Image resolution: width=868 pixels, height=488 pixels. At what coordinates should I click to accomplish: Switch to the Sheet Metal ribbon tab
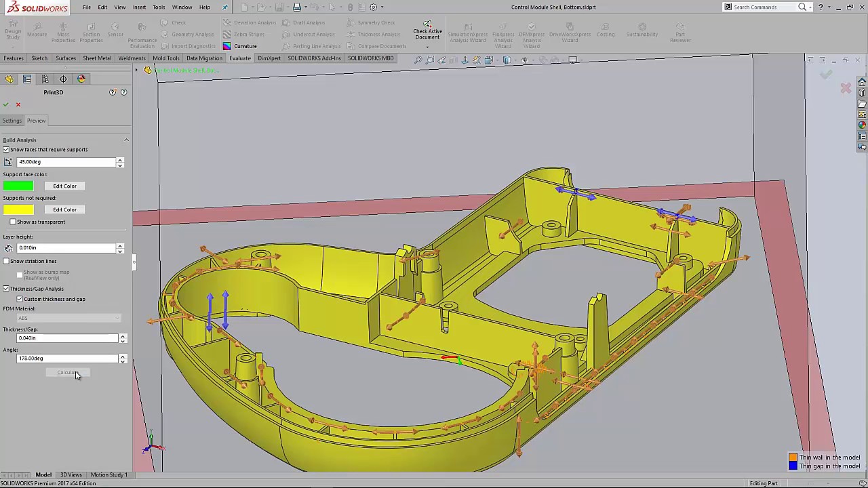point(97,58)
